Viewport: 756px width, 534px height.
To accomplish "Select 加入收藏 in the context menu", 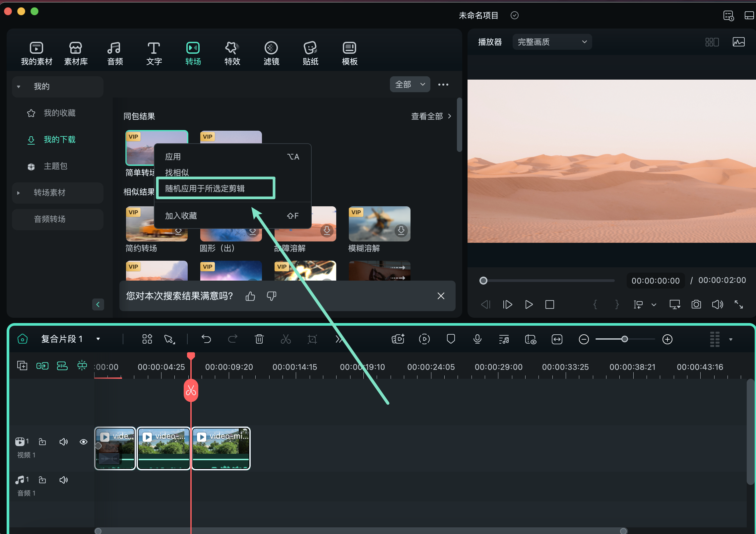I will click(181, 216).
